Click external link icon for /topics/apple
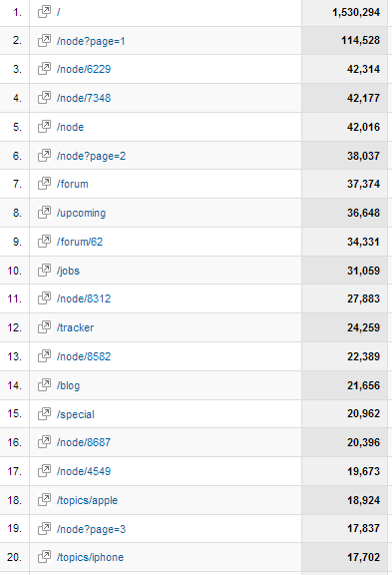This screenshot has height=575, width=392. point(44,500)
